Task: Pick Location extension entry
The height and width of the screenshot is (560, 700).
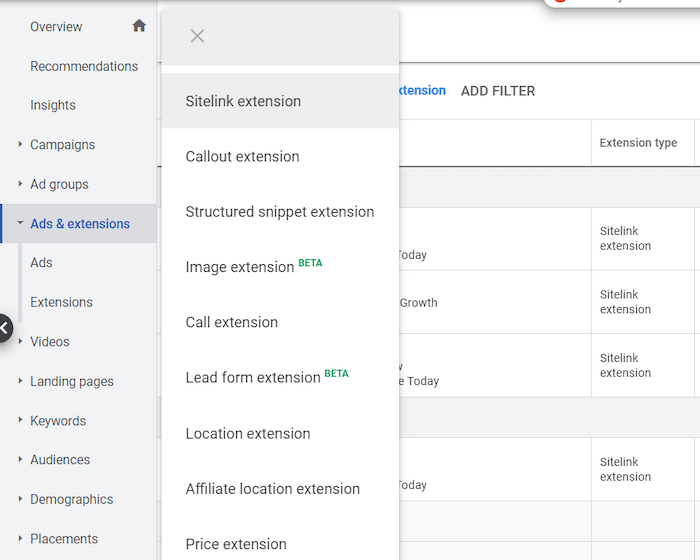Action: point(248,433)
